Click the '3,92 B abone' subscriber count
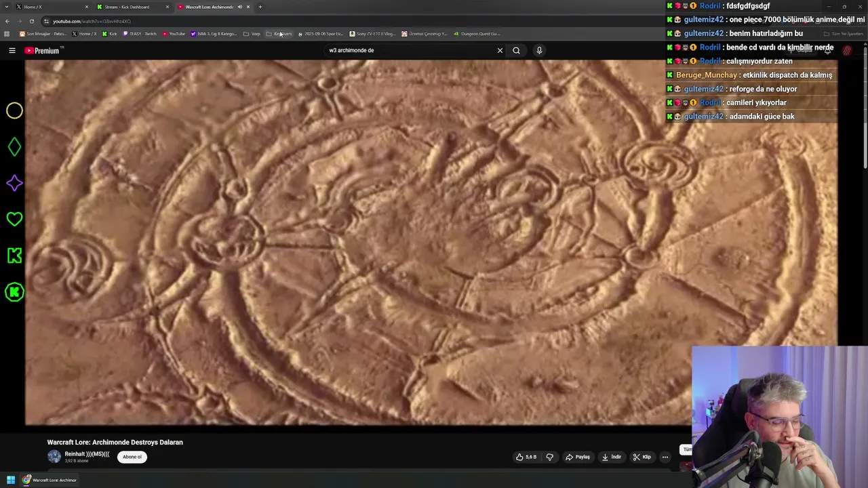The height and width of the screenshot is (488, 868). 77,461
